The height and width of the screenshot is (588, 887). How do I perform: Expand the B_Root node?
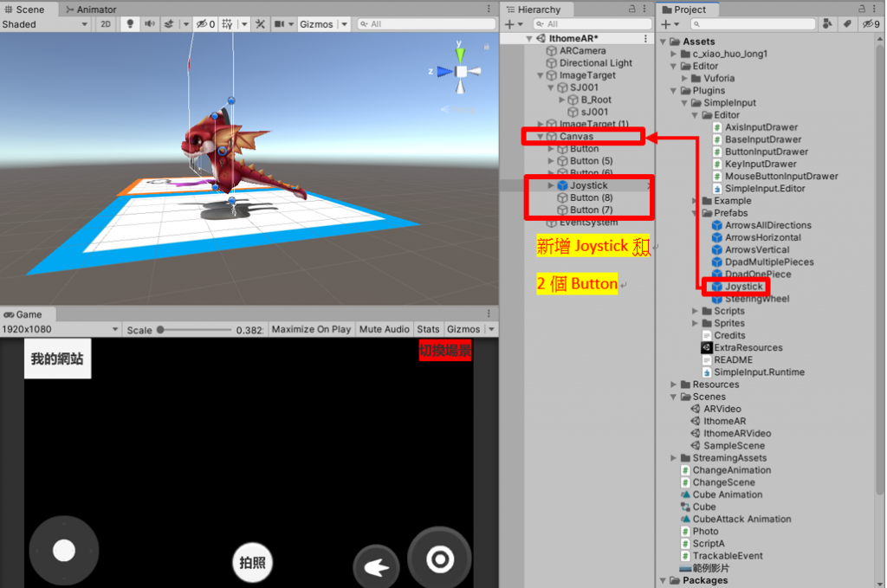click(561, 100)
